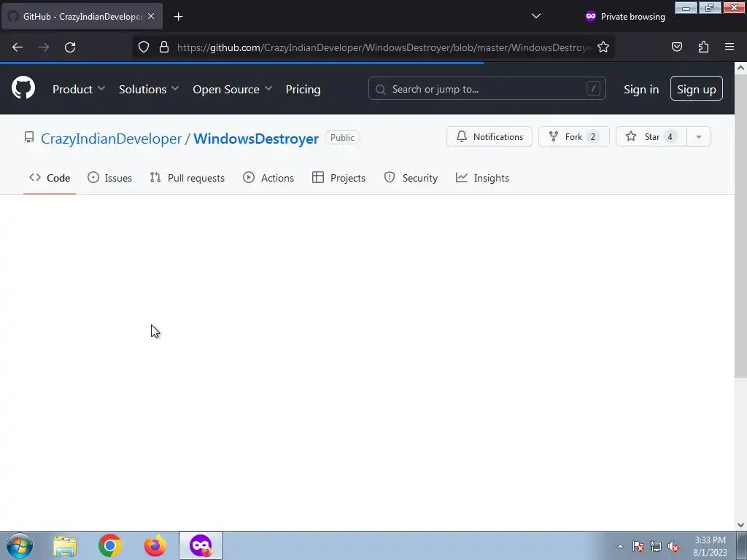Image resolution: width=747 pixels, height=560 pixels.
Task: Show hidden system tray icons
Action: pyautogui.click(x=620, y=546)
